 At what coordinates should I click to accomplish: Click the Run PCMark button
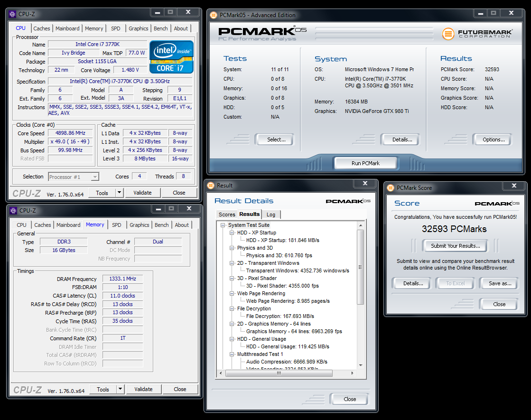365,163
